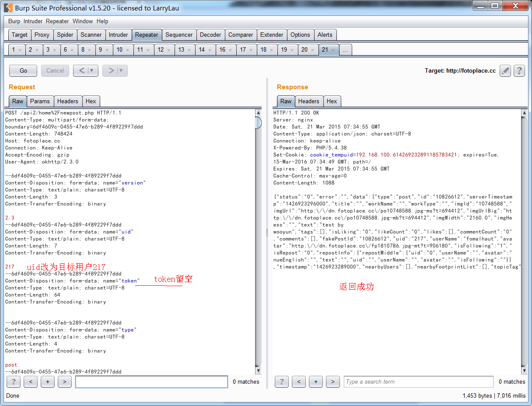Open forward history dropdown arrow
The image size is (532, 406).
pyautogui.click(x=122, y=70)
